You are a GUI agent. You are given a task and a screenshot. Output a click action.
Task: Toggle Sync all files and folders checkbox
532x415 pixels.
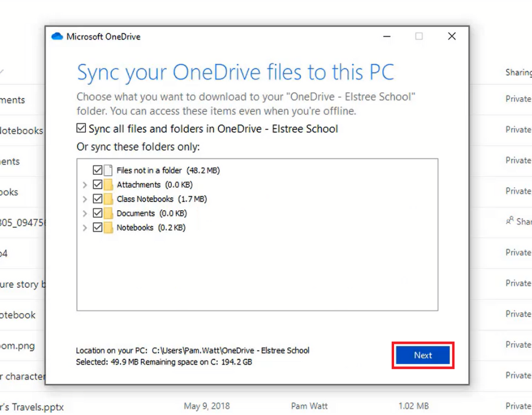tap(81, 128)
